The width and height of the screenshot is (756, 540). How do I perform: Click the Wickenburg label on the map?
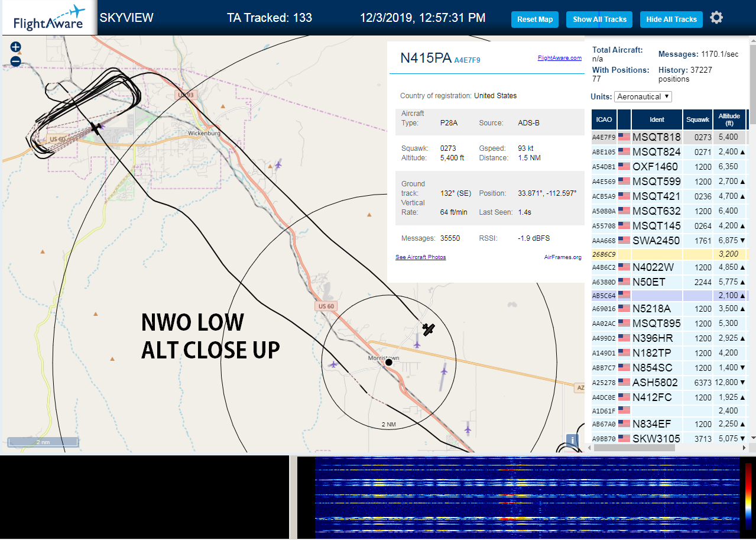click(x=204, y=134)
